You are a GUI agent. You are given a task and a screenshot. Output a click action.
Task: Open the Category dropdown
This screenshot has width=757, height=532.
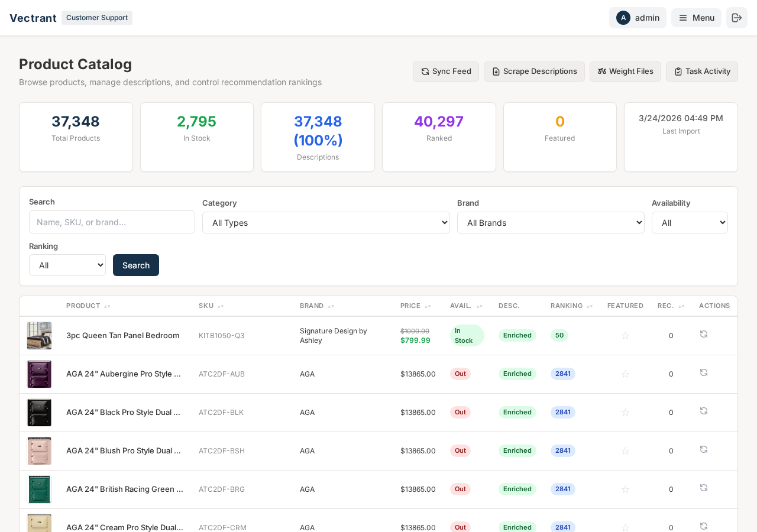(326, 222)
